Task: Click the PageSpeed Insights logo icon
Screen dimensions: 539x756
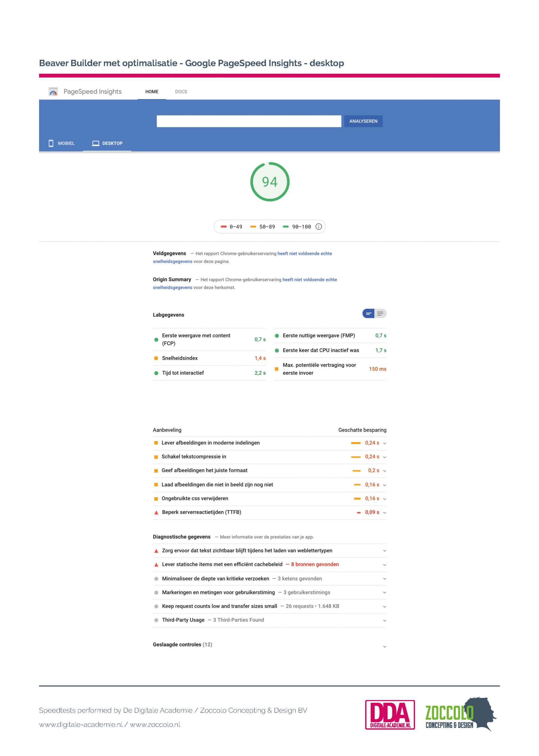Action: (x=53, y=92)
